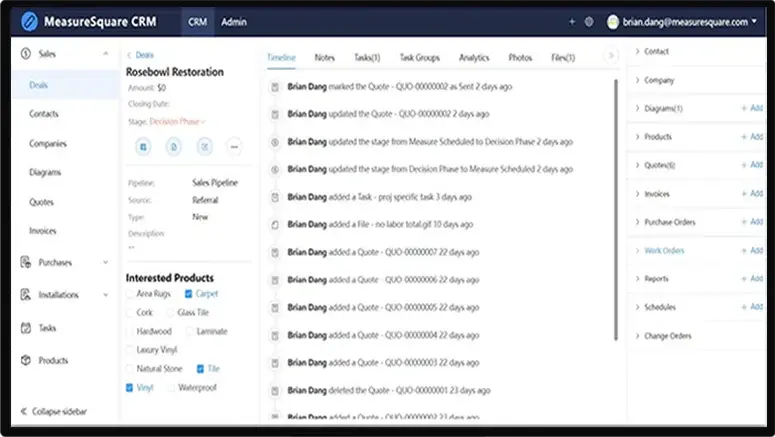Open the more options ellipsis button

pos(234,147)
